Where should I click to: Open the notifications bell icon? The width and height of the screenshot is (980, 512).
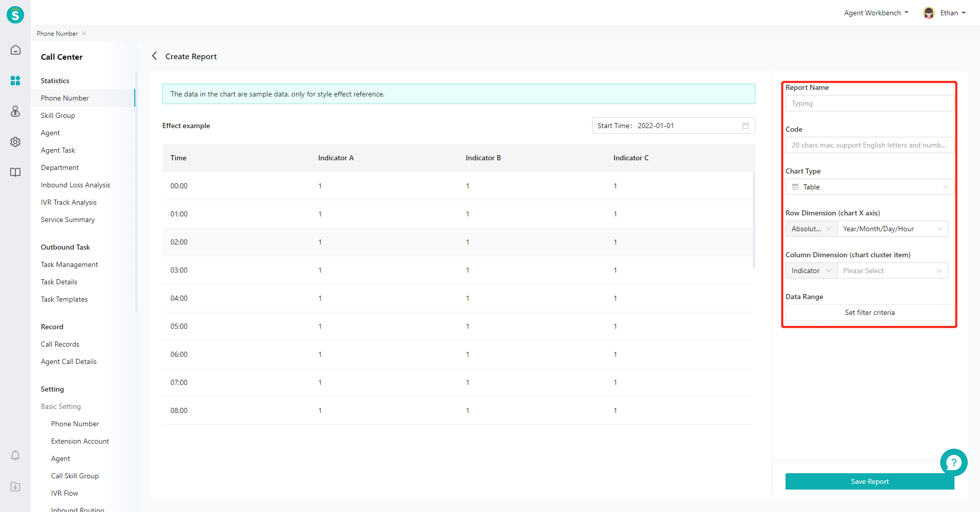pyautogui.click(x=15, y=455)
